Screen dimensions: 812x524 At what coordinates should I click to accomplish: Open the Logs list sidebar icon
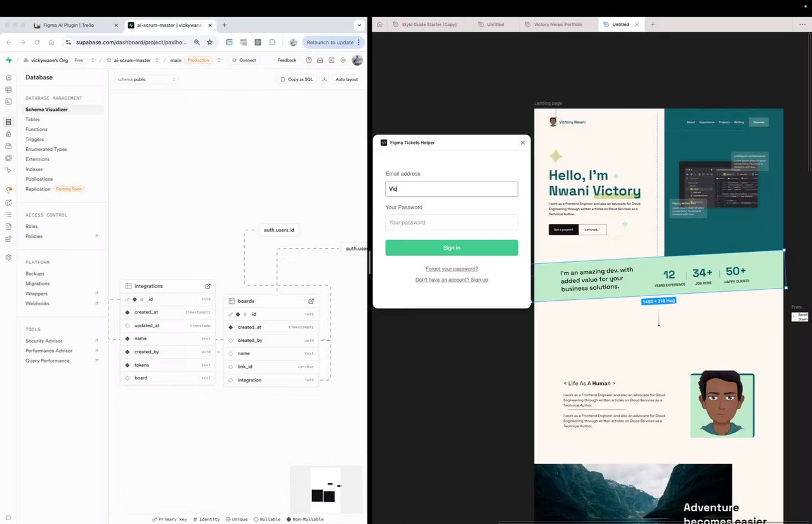pos(8,214)
